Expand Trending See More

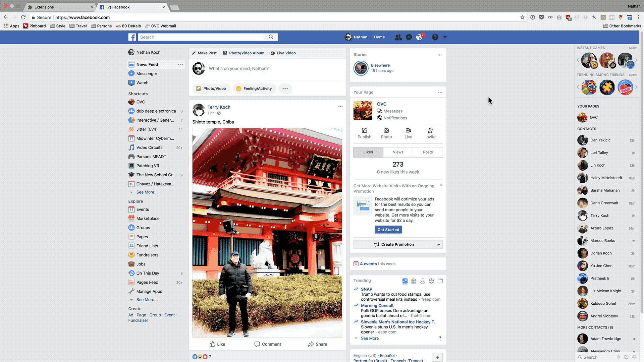click(x=370, y=339)
